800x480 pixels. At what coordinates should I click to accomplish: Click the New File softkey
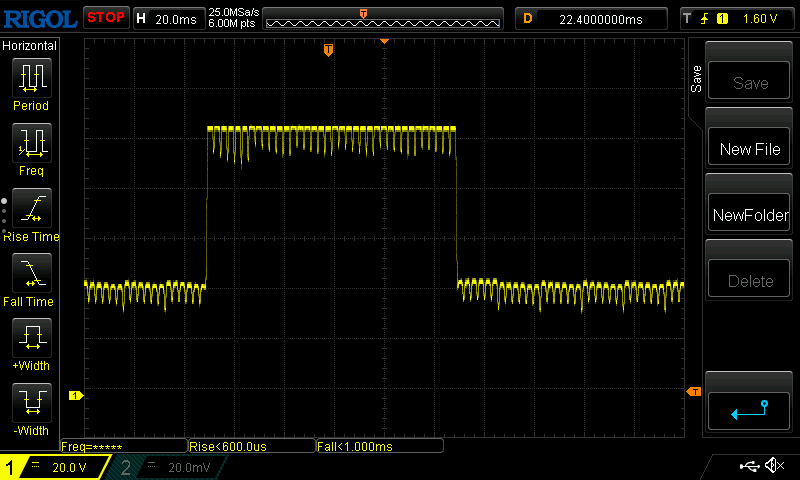pyautogui.click(x=748, y=147)
